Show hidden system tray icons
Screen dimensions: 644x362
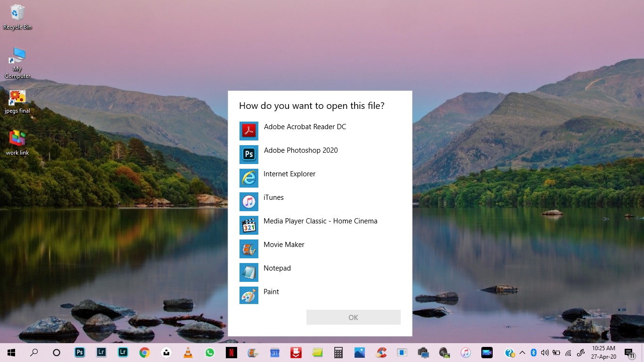click(x=522, y=353)
